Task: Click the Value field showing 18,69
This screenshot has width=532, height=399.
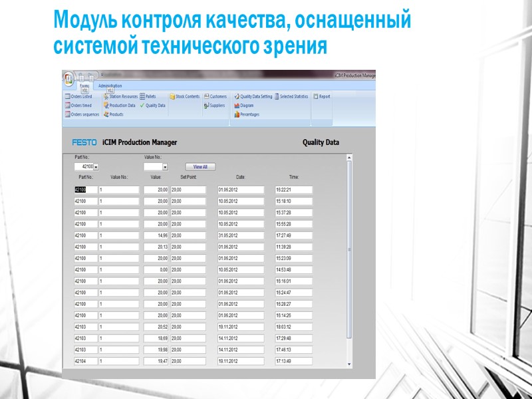Action: click(x=156, y=338)
